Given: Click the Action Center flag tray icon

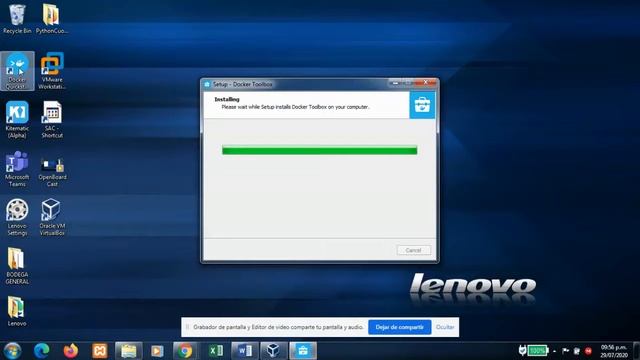Looking at the screenshot, I should pos(566,351).
